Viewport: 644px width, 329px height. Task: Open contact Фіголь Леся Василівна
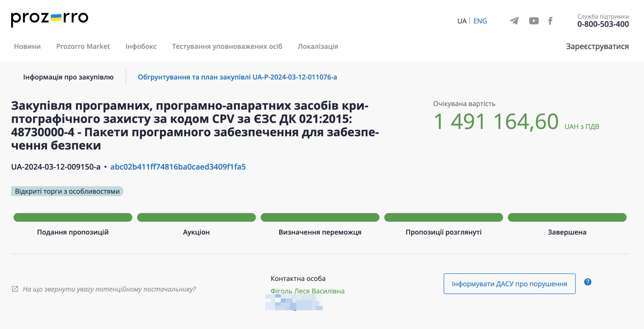point(308,291)
